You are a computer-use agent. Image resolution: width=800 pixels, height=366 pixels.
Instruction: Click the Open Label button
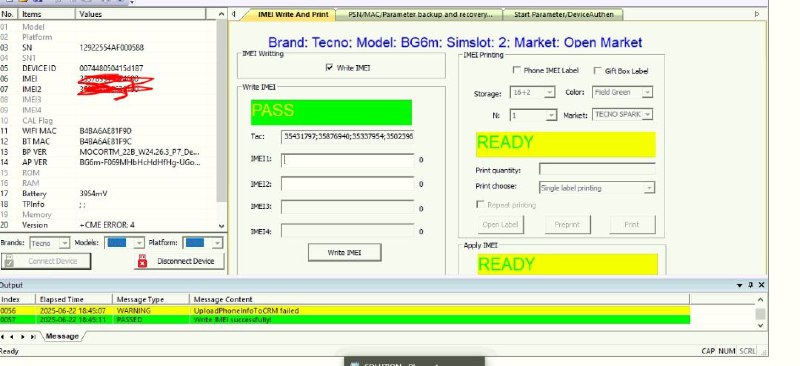(501, 224)
